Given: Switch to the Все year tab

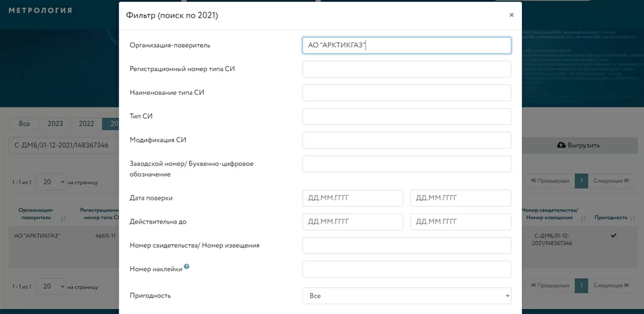Looking at the screenshot, I should point(25,124).
